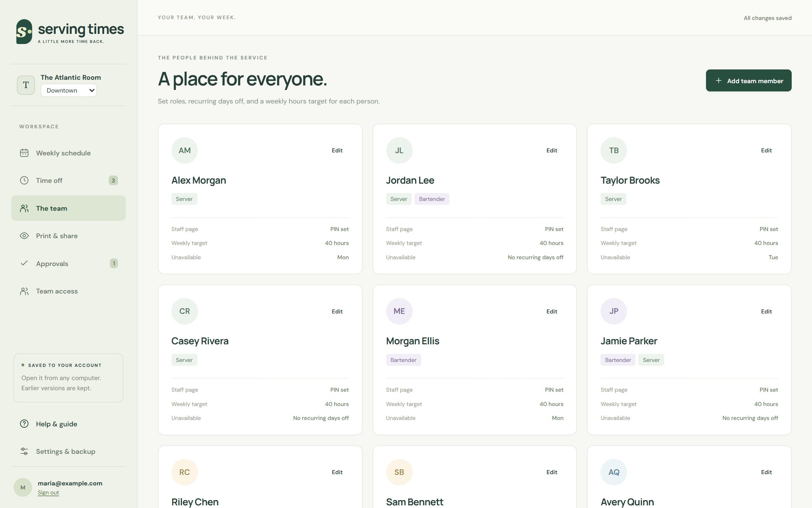Click the Bartender tag on Jordan Lee's card
Screen dimensions: 812x508
pos(432,199)
